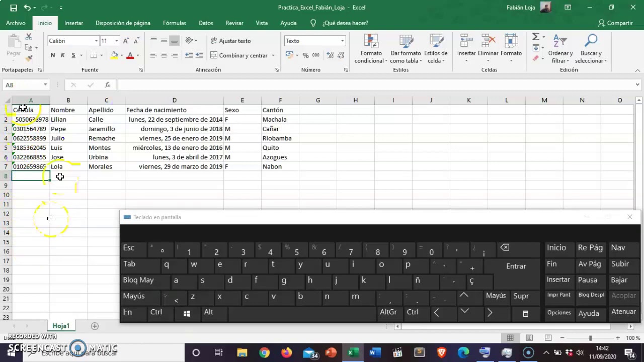The height and width of the screenshot is (362, 644).
Task: Switch to page break preview icon
Action: (548, 338)
